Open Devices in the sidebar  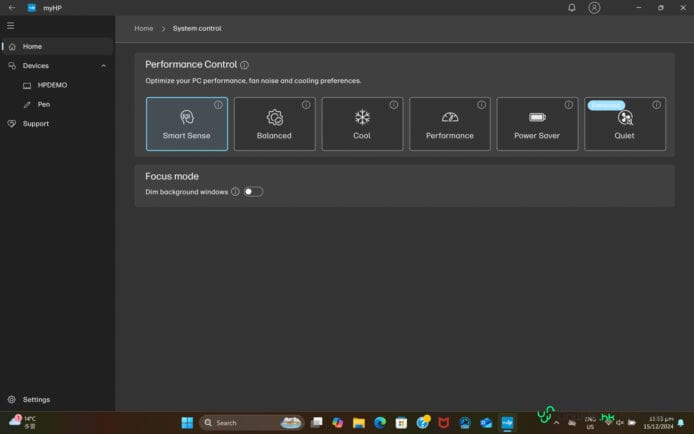tap(57, 66)
